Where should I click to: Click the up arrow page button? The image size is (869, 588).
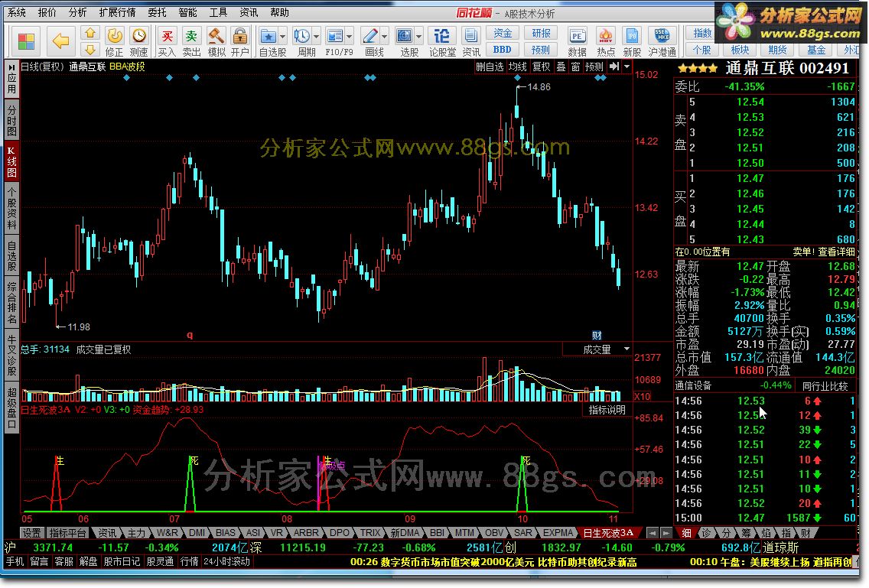(90, 34)
